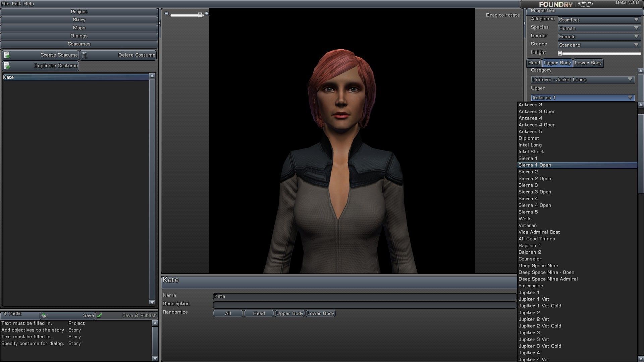Expand the Dialogs section
The width and height of the screenshot is (644, 362).
(x=79, y=36)
